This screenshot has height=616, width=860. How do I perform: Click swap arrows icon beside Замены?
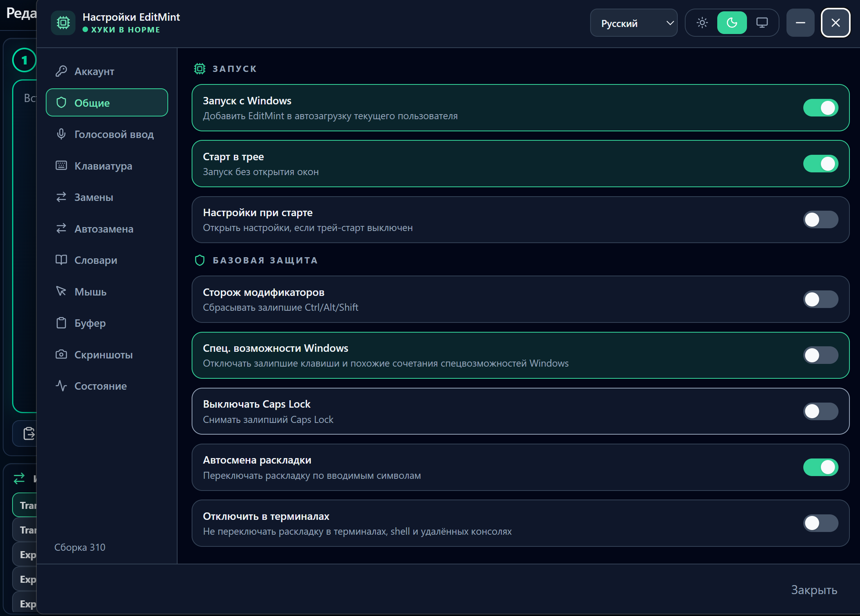[x=61, y=197]
